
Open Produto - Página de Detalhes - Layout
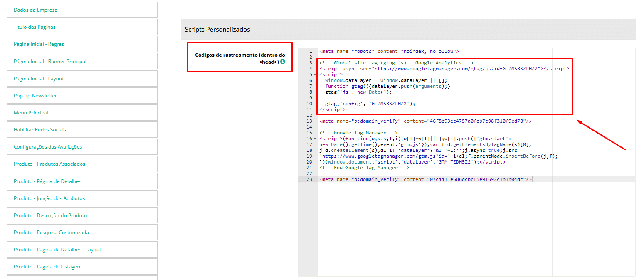(82, 249)
